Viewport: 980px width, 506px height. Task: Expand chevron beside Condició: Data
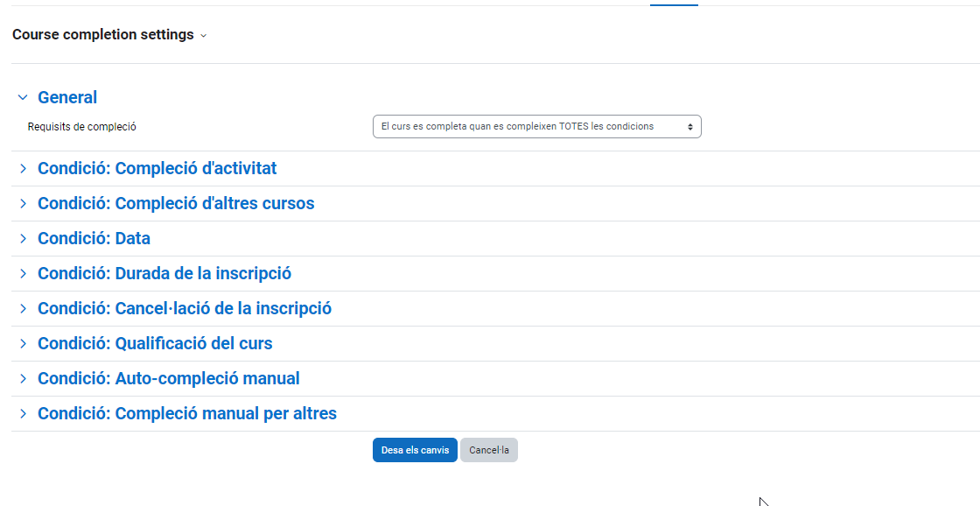coord(23,238)
